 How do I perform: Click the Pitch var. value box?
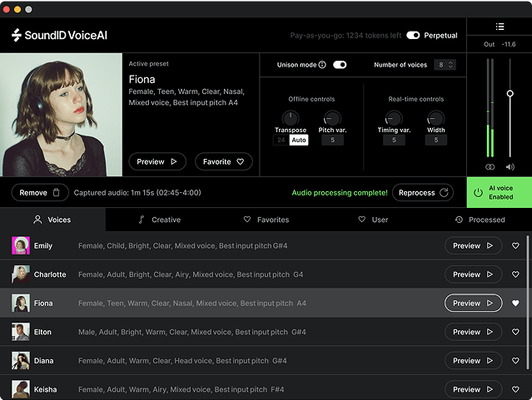(331, 140)
